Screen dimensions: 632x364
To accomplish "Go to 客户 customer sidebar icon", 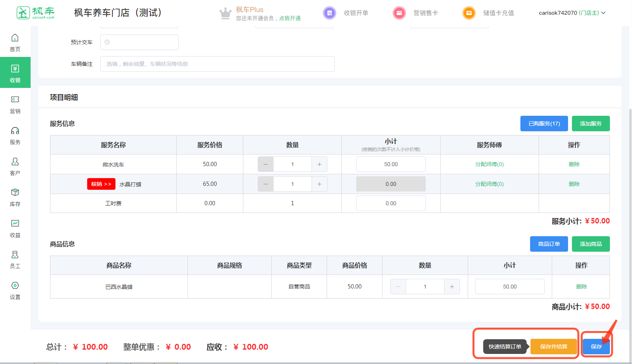I will click(x=15, y=166).
